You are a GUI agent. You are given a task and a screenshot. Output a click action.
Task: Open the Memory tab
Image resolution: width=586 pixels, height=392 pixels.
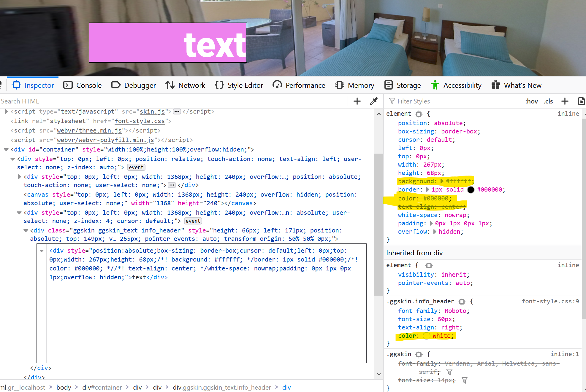point(354,85)
